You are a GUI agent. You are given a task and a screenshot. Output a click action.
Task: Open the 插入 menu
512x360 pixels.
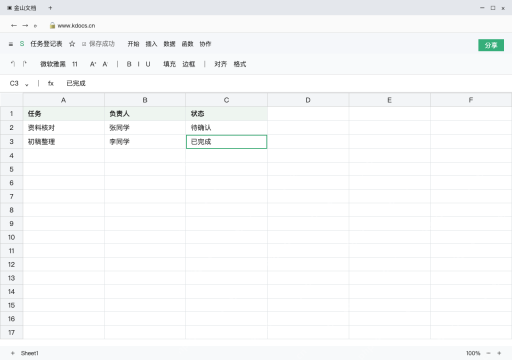pyautogui.click(x=151, y=44)
